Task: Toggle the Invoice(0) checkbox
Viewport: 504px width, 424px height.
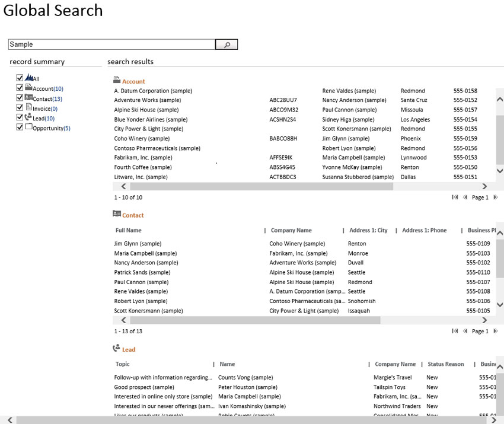Action: point(20,108)
